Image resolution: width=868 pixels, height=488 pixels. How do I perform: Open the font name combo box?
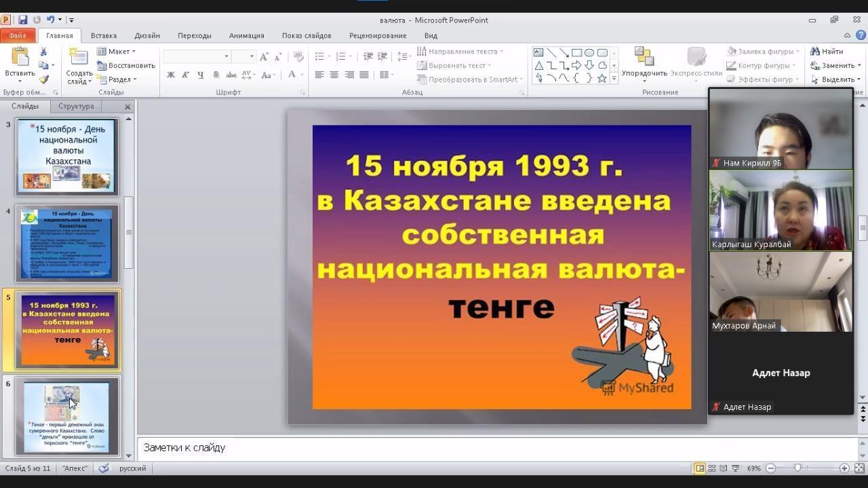(x=197, y=56)
